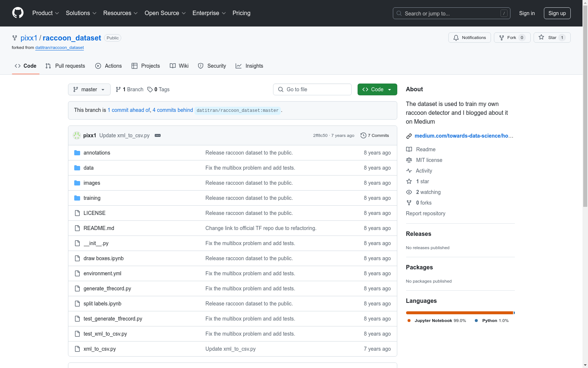Click the Sign in link
The width and height of the screenshot is (588, 368).
[x=527, y=13]
